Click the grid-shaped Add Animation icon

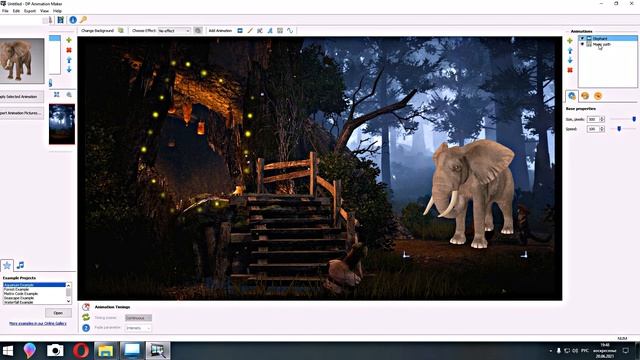coord(280,31)
